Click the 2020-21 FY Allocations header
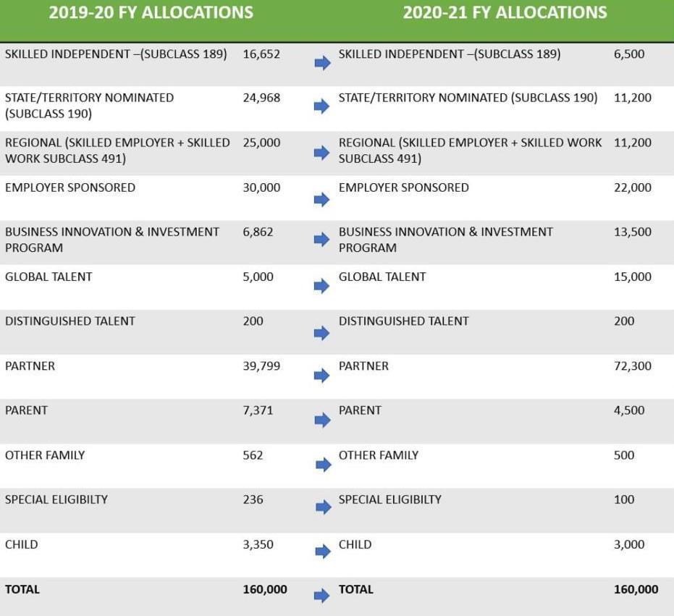674x616 pixels. [x=505, y=12]
